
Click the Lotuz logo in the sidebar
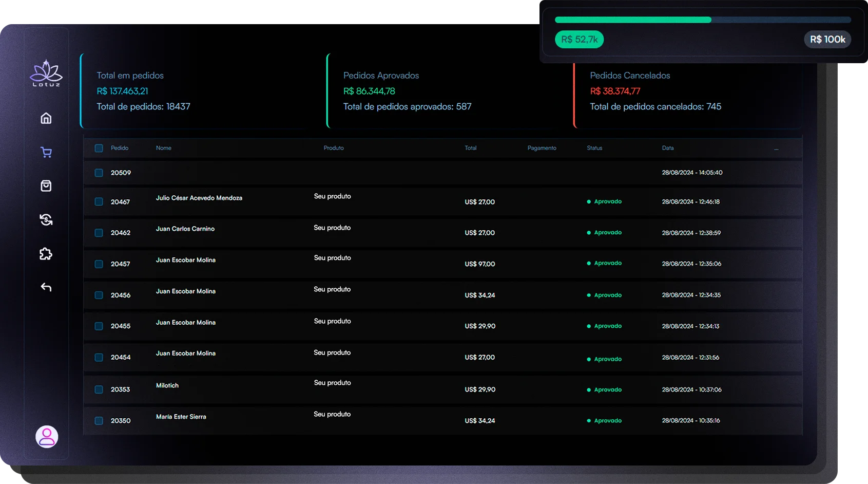[x=46, y=73]
